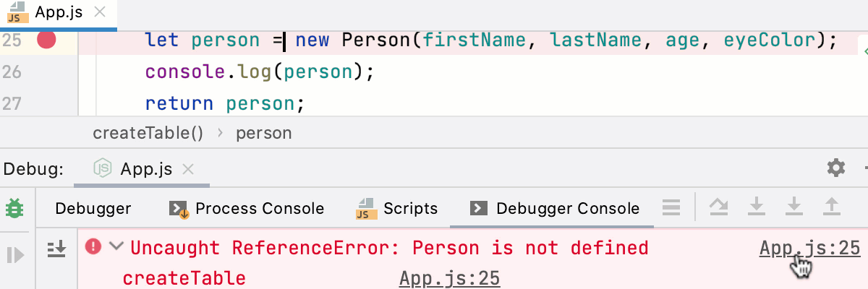Viewport: 868px width, 289px height.
Task: Click the scroll to end console icon
Action: pos(56,249)
